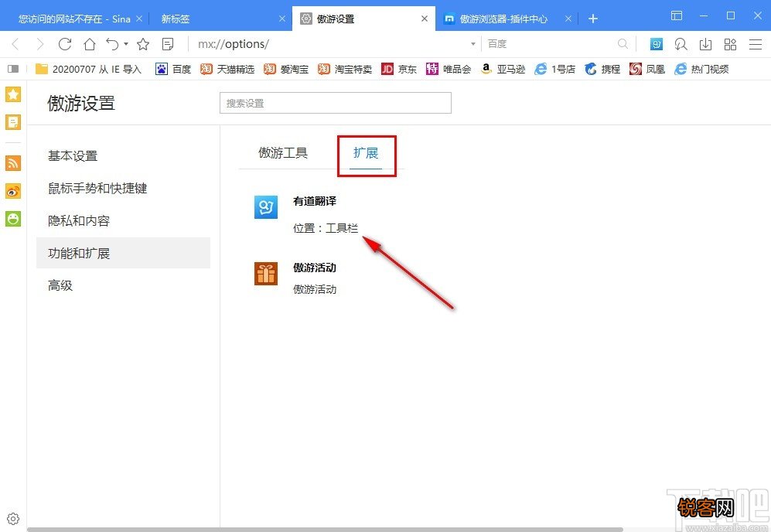Go forward to next page
771x532 pixels.
pyautogui.click(x=40, y=44)
